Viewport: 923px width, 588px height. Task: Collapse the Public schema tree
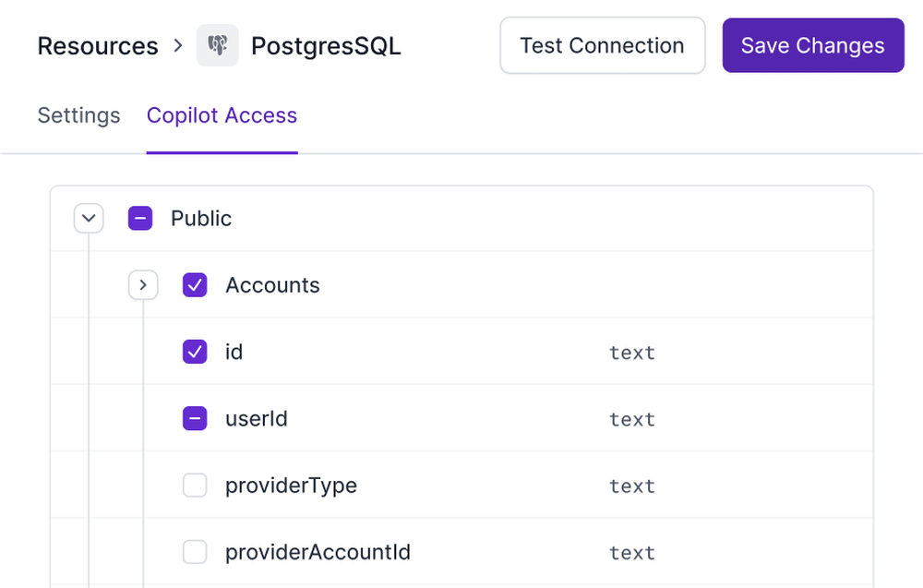pos(89,219)
